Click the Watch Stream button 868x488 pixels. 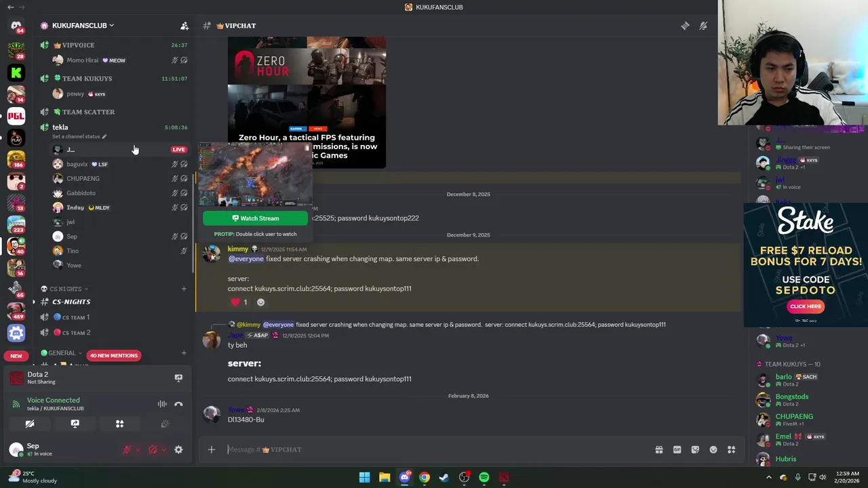[x=255, y=218]
